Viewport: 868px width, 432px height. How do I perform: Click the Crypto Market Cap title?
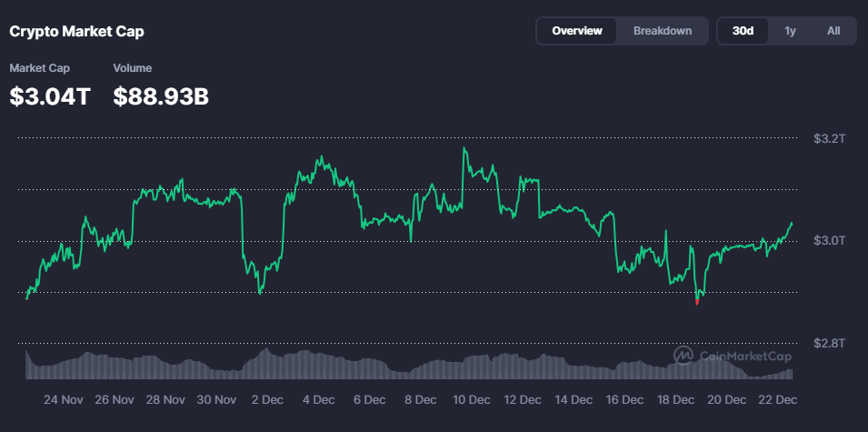pos(76,31)
